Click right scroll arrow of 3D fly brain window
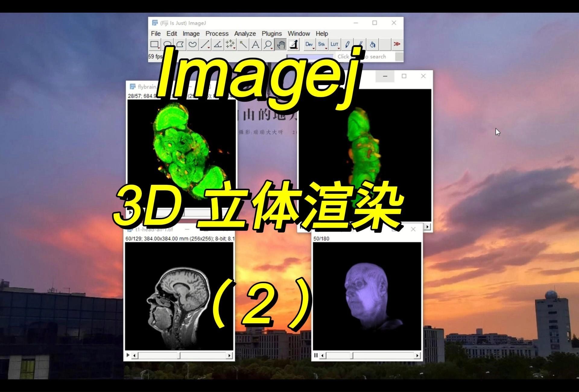This screenshot has height=392, width=579. pyautogui.click(x=428, y=226)
